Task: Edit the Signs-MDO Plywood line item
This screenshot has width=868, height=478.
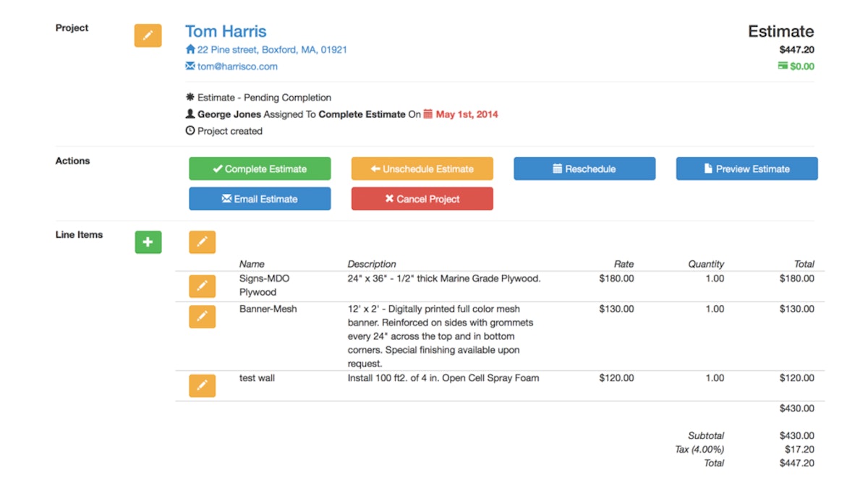Action: pos(202,286)
